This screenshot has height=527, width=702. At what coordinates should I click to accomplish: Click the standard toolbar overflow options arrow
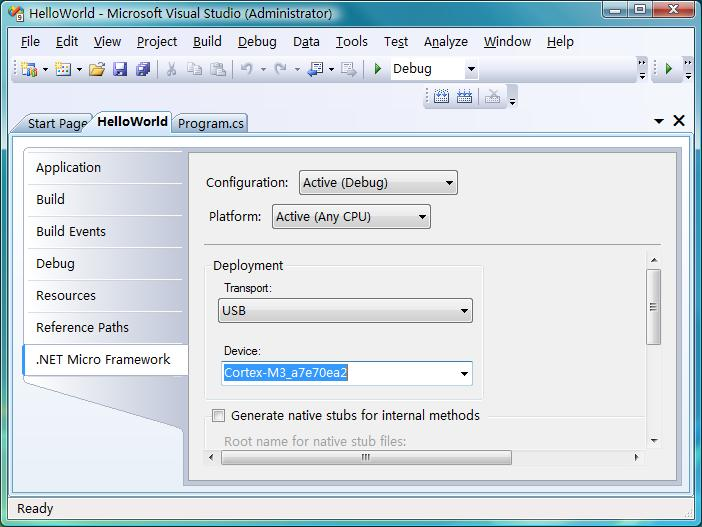coord(642,69)
